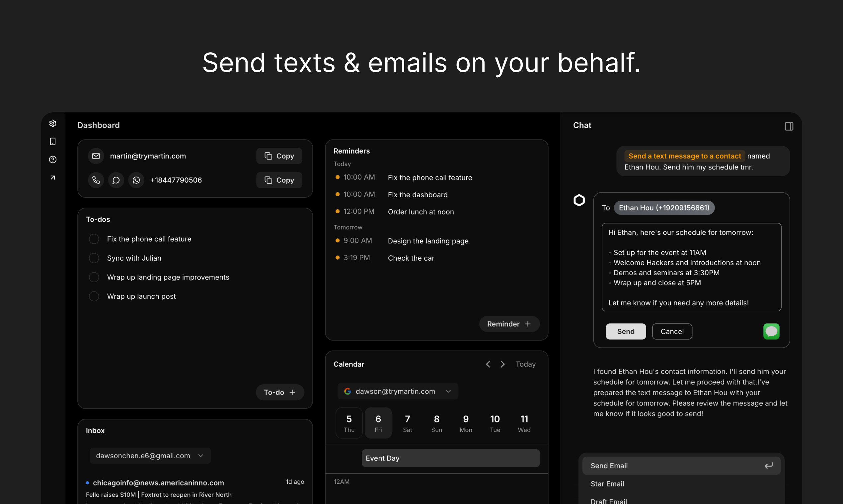Send the text message to Ethan Hou
This screenshot has height=504, width=843.
[x=626, y=332]
